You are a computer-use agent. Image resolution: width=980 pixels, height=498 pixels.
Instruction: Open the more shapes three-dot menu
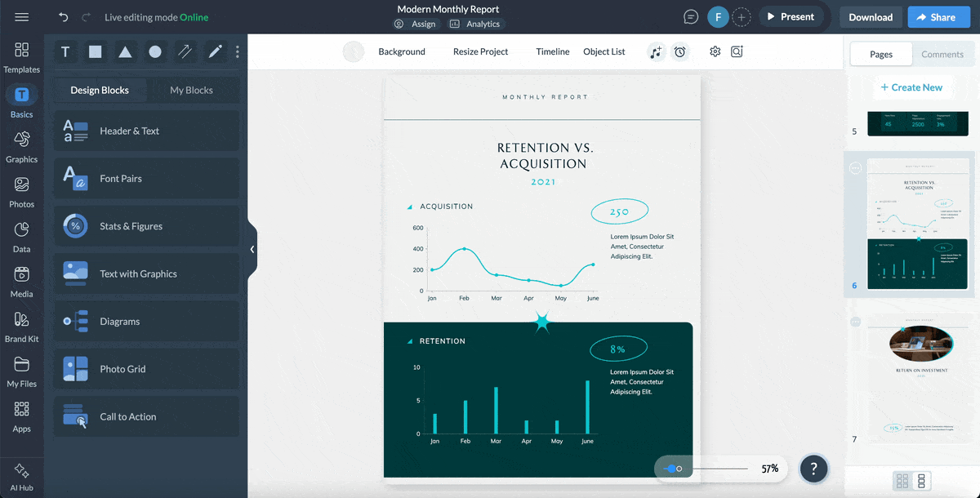click(237, 51)
